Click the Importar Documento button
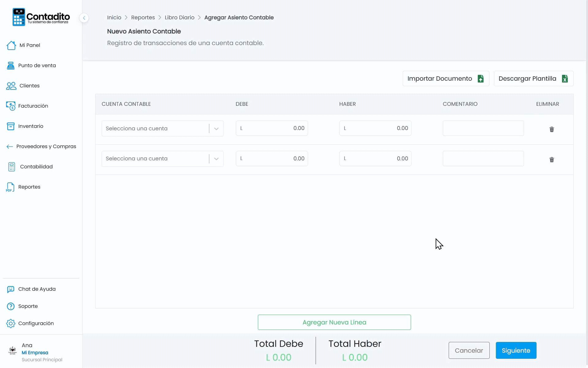The image size is (588, 368). (x=446, y=79)
